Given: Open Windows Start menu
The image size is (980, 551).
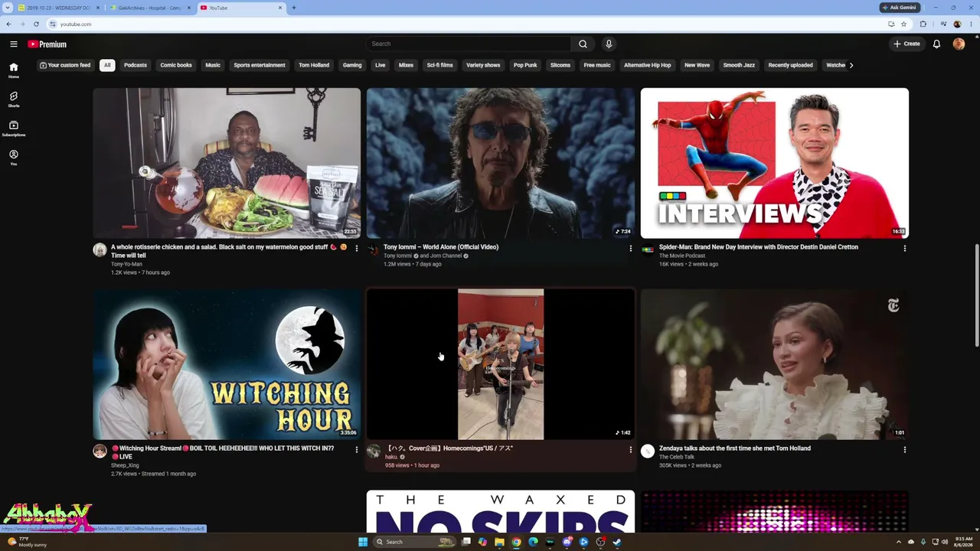Looking at the screenshot, I should pos(363,542).
